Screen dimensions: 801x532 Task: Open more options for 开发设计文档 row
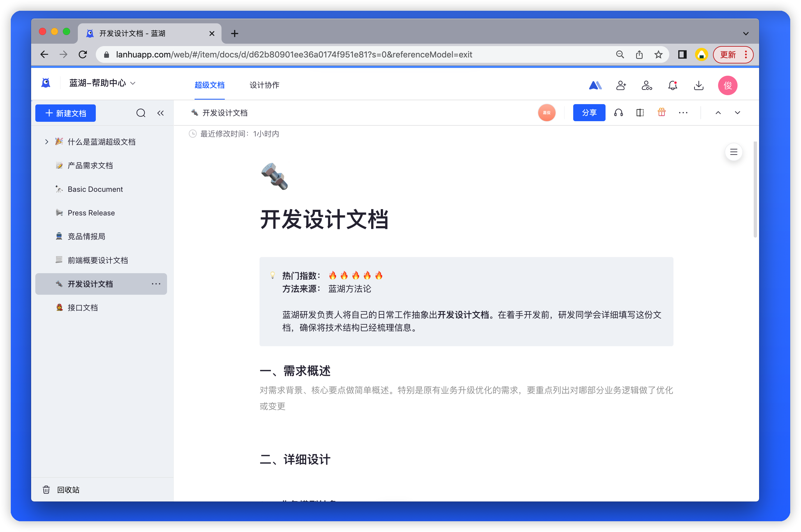(156, 284)
